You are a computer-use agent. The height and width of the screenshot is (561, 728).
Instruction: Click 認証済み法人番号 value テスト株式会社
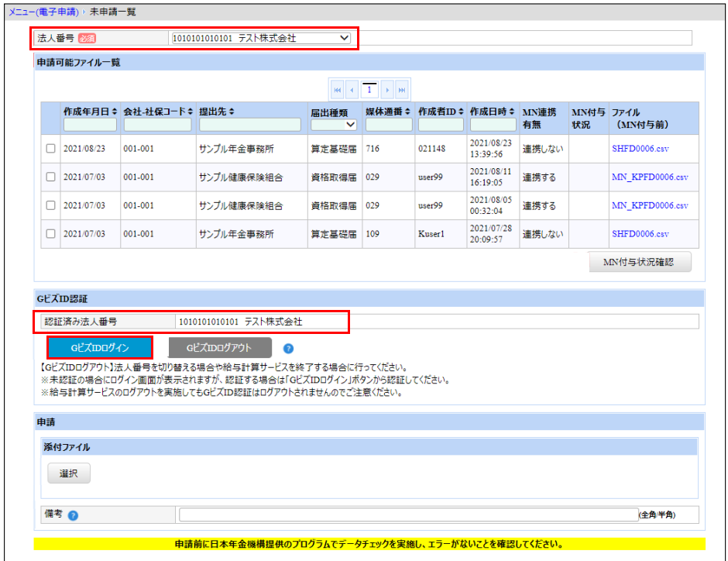273,322
